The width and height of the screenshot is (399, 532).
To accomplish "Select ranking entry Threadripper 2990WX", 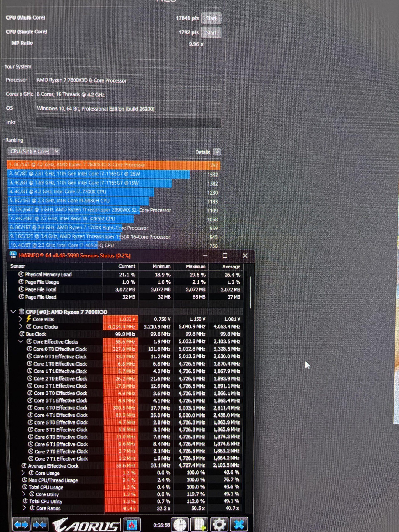I will click(113, 210).
